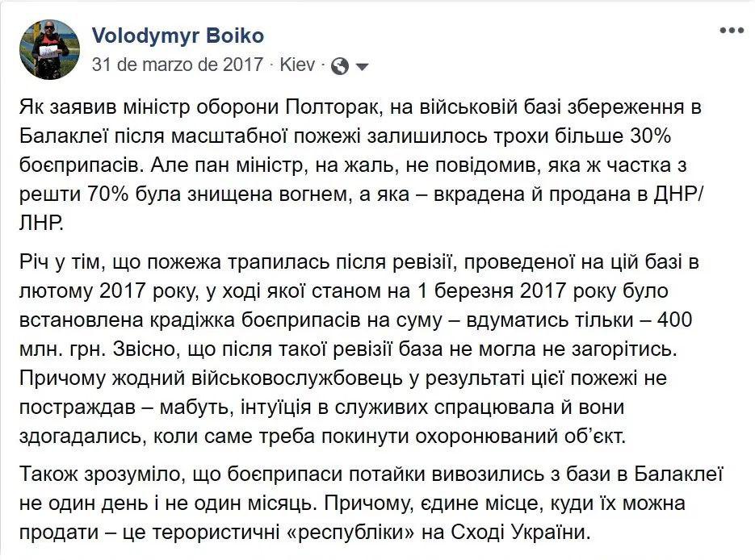Click the Kiev location link
Screen dimensions: 755x560
pos(297,65)
